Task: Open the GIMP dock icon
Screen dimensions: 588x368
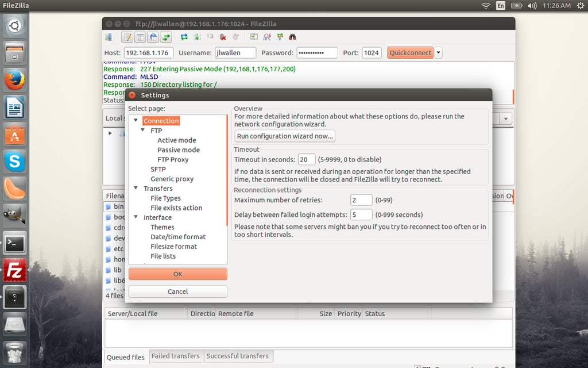Action: pyautogui.click(x=14, y=216)
